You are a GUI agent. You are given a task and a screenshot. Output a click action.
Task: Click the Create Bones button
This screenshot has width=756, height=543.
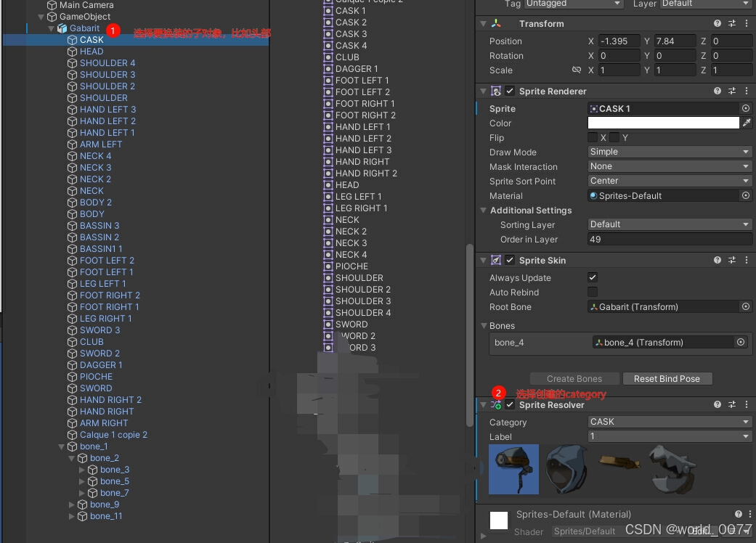point(574,378)
